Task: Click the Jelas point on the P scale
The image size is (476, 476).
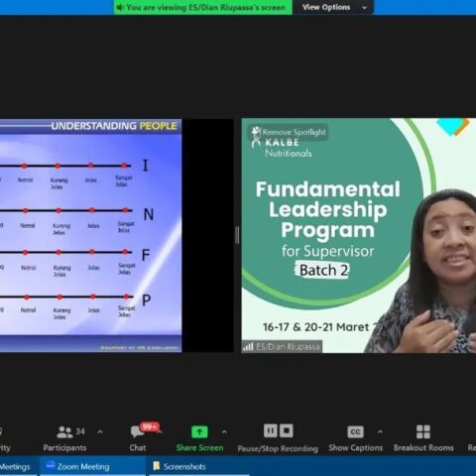Action: point(93,297)
